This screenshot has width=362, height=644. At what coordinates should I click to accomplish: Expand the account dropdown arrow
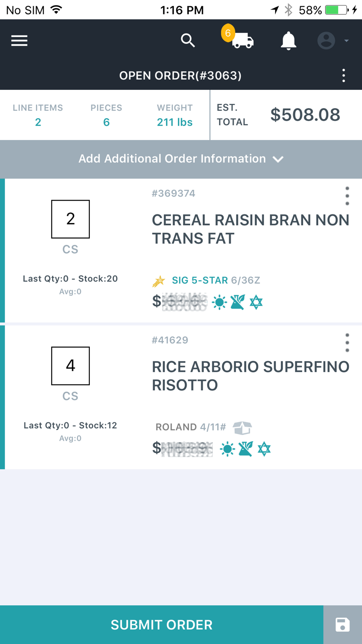tap(346, 41)
